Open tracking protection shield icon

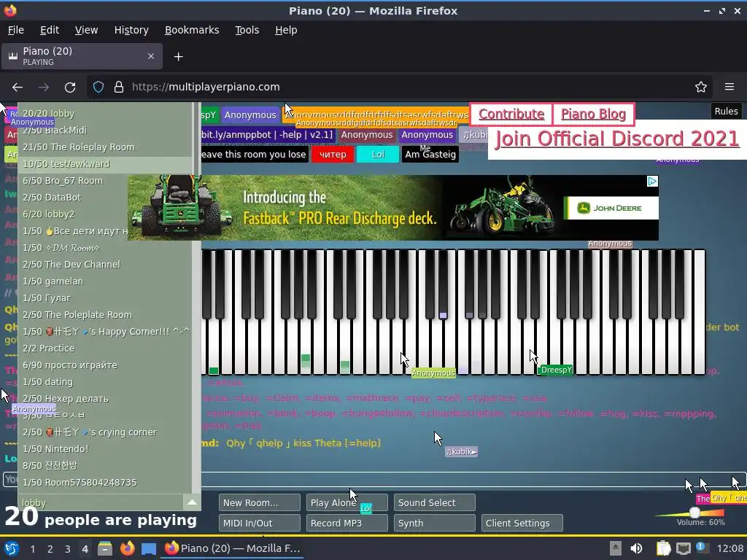pos(98,87)
